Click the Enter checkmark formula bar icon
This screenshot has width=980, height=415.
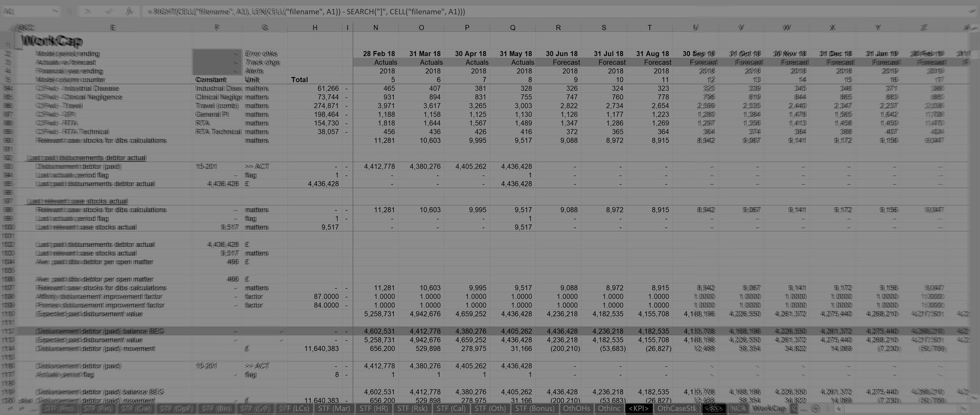109,11
